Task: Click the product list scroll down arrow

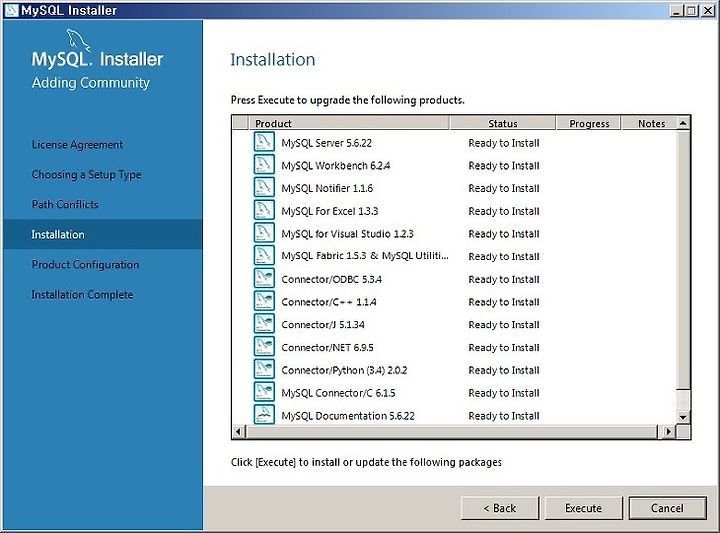Action: coord(683,417)
